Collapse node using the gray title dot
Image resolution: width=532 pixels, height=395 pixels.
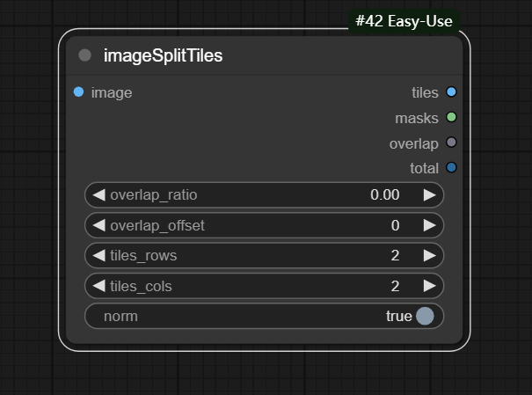(85, 55)
